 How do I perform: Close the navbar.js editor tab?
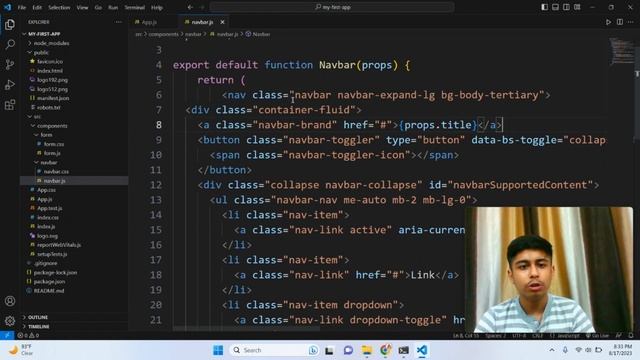(222, 22)
